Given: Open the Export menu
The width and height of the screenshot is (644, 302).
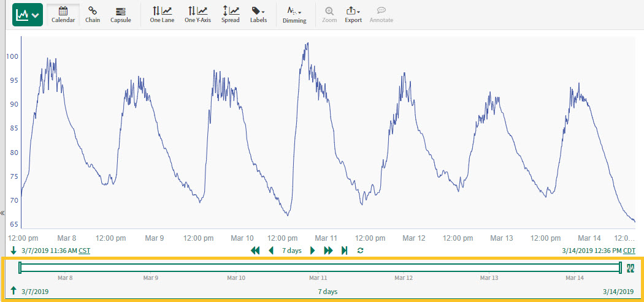Looking at the screenshot, I should pos(353,14).
